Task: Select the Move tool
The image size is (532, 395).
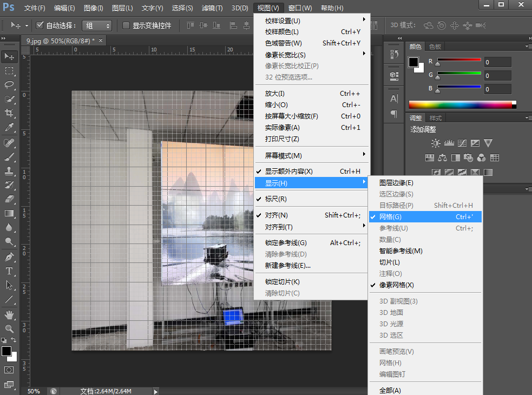Action: pos(9,56)
